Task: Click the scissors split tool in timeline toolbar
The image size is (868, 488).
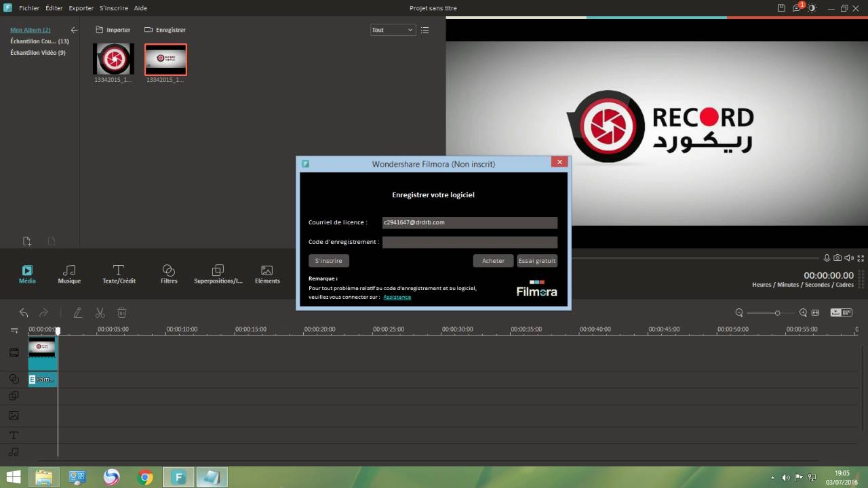Action: (100, 312)
